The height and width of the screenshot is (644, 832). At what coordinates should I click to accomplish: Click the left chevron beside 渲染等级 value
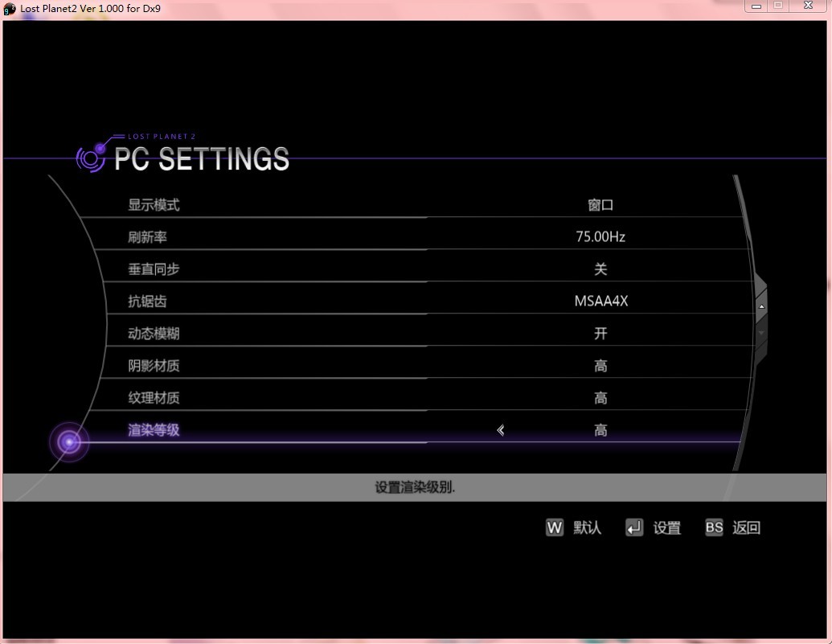coord(501,430)
